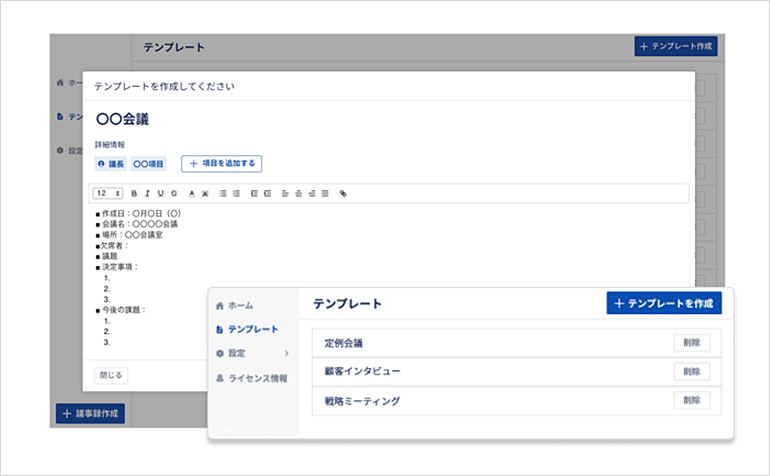This screenshot has width=770, height=476.
Task: Delete the 戦略ミーティング template
Action: (x=691, y=400)
